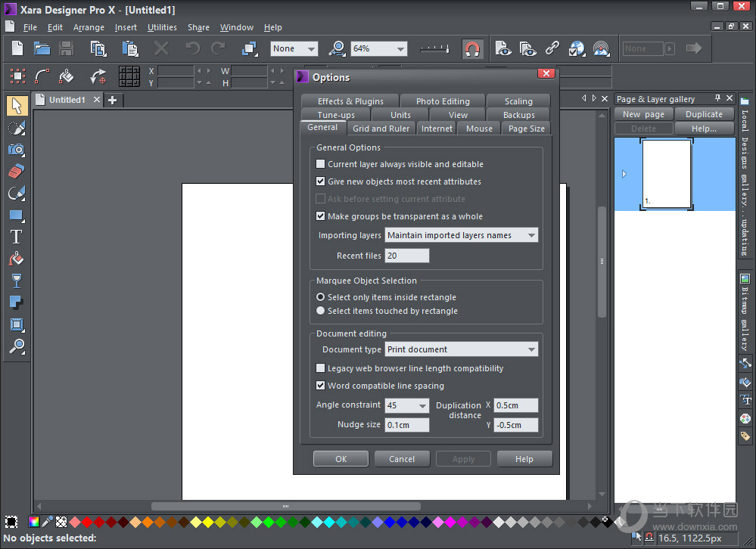The height and width of the screenshot is (549, 756).
Task: Click New page in Page gallery
Action: (x=643, y=114)
